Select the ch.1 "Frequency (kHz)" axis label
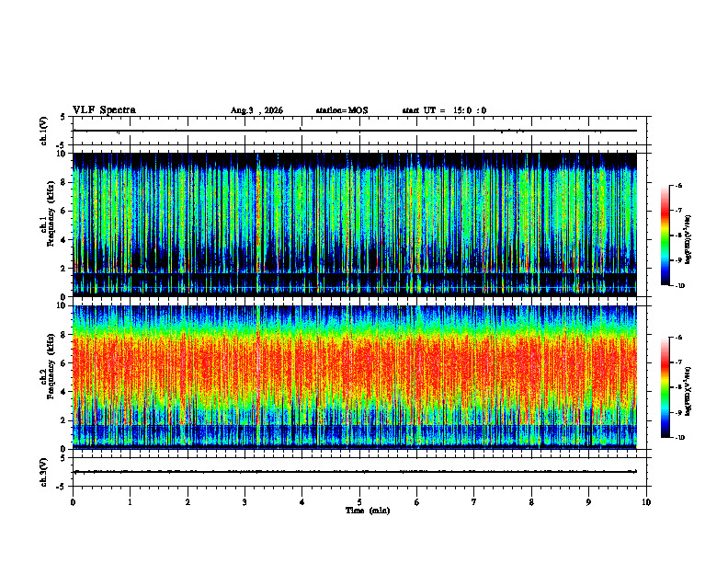Screen dimensions: 728x563 [x=51, y=213]
